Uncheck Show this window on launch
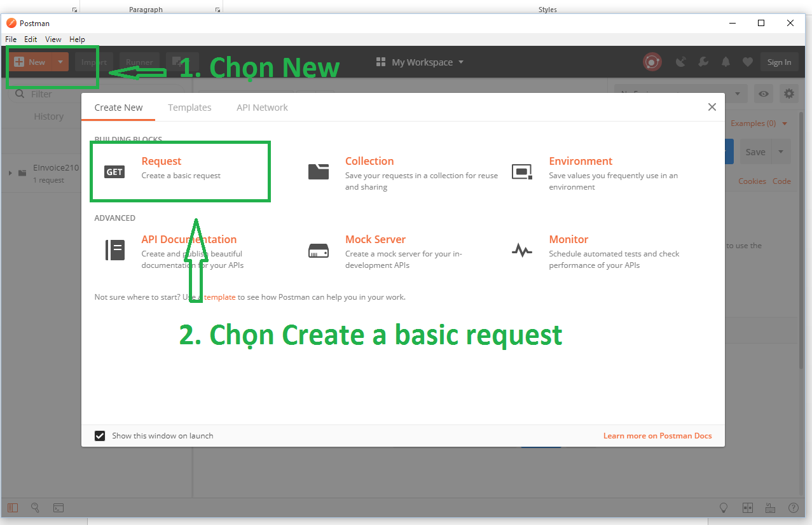 100,436
